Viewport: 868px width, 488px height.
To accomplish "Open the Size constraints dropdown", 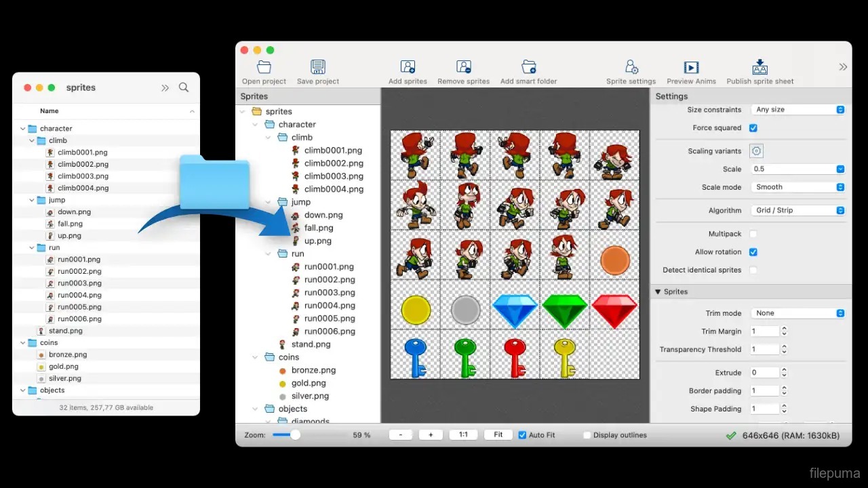I will [798, 110].
